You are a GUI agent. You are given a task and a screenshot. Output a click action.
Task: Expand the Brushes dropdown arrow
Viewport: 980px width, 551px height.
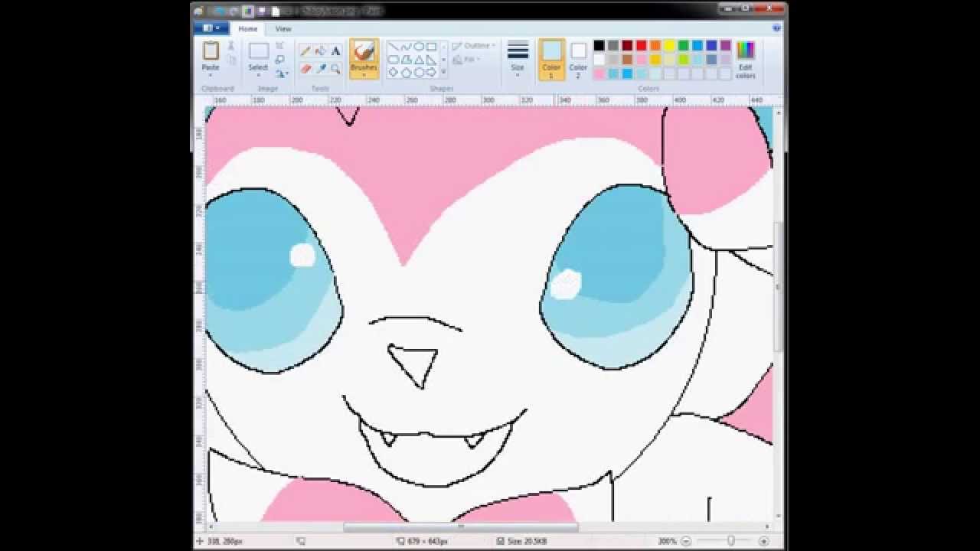364,74
